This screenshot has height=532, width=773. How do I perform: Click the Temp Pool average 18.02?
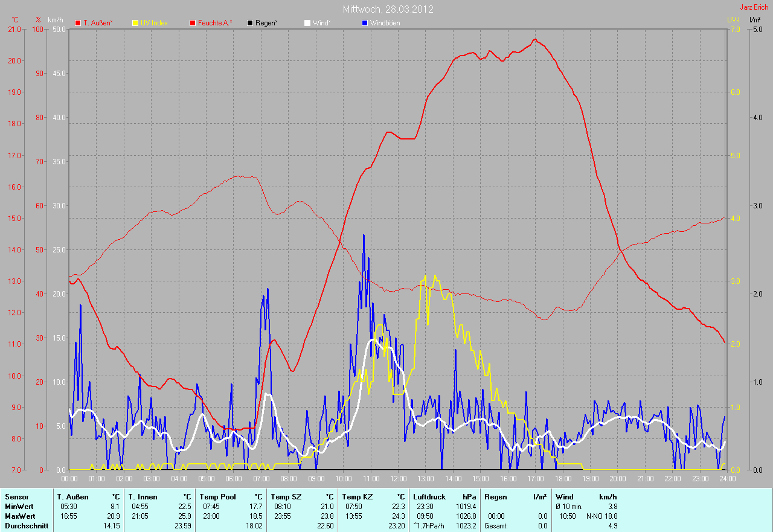tap(253, 526)
